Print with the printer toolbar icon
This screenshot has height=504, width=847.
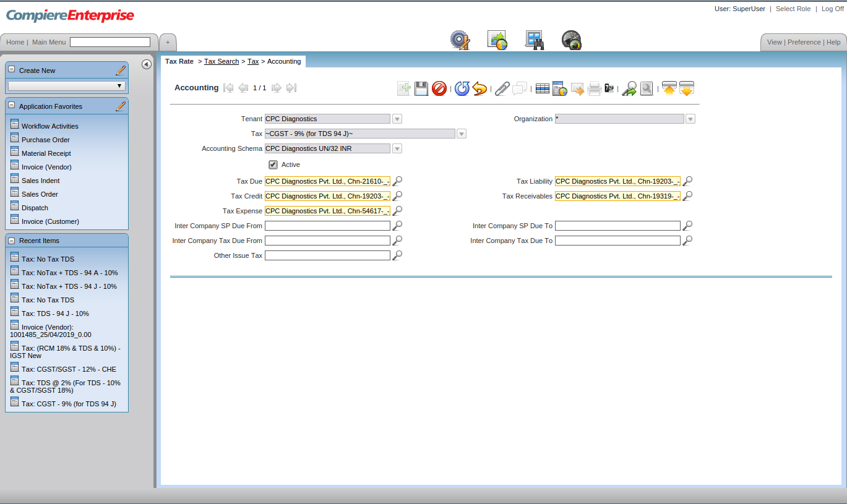click(594, 88)
